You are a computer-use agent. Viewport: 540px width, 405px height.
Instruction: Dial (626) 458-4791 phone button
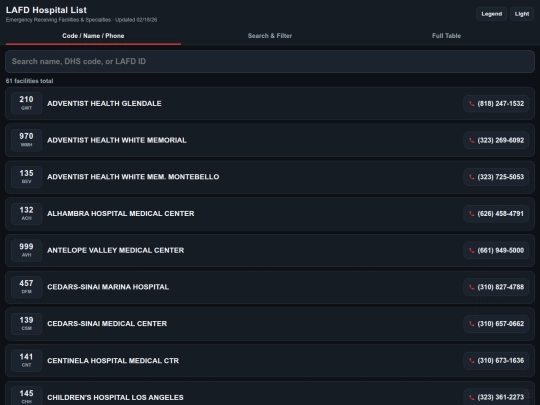(496, 214)
